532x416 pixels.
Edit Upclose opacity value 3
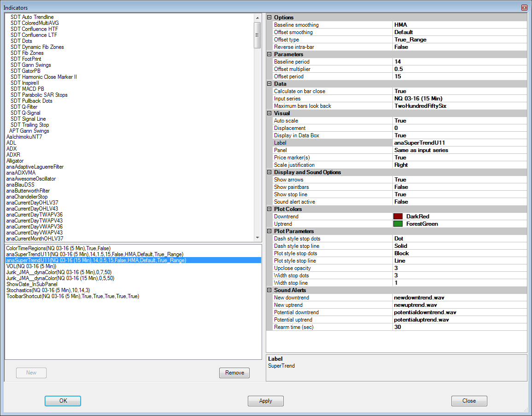pos(460,268)
